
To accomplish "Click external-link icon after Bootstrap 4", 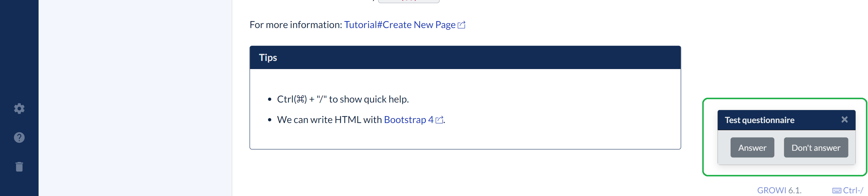I will pos(439,120).
